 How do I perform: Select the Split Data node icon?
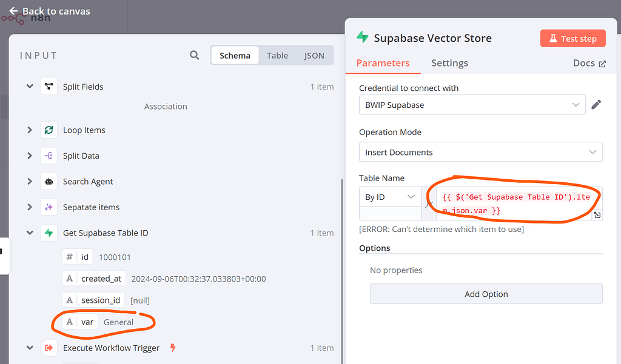pos(49,156)
